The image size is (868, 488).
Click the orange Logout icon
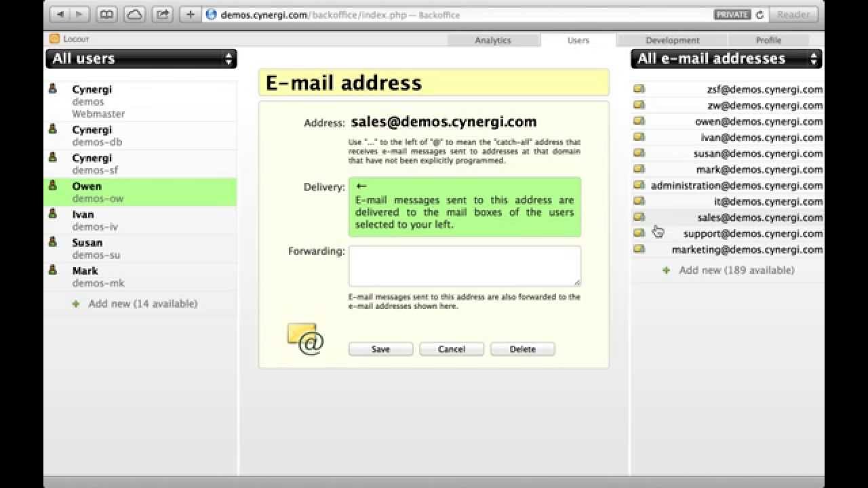(54, 39)
